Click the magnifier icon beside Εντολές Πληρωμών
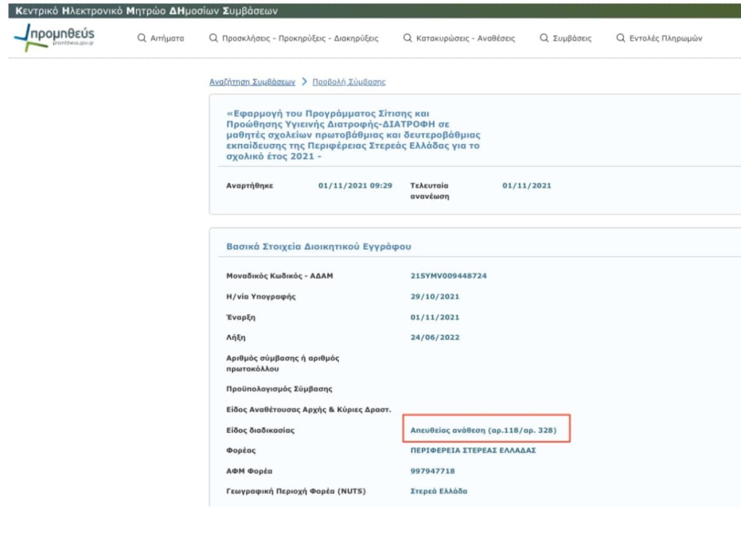The image size is (741, 560). pos(621,38)
